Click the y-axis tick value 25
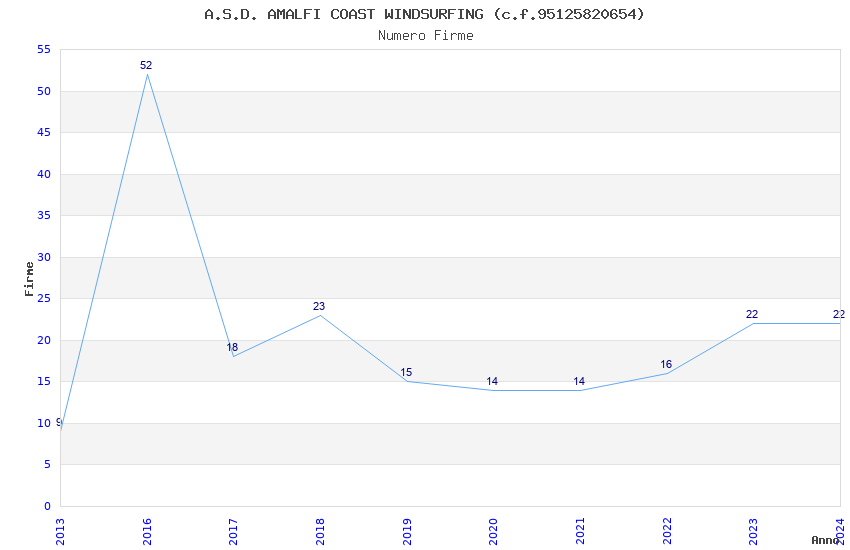Screen dimensions: 850x550 click(x=44, y=299)
